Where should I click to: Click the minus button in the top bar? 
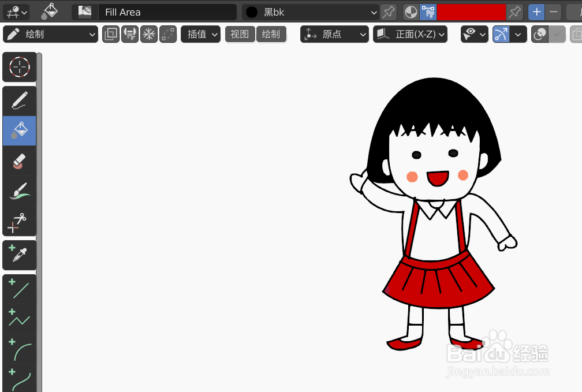point(553,12)
